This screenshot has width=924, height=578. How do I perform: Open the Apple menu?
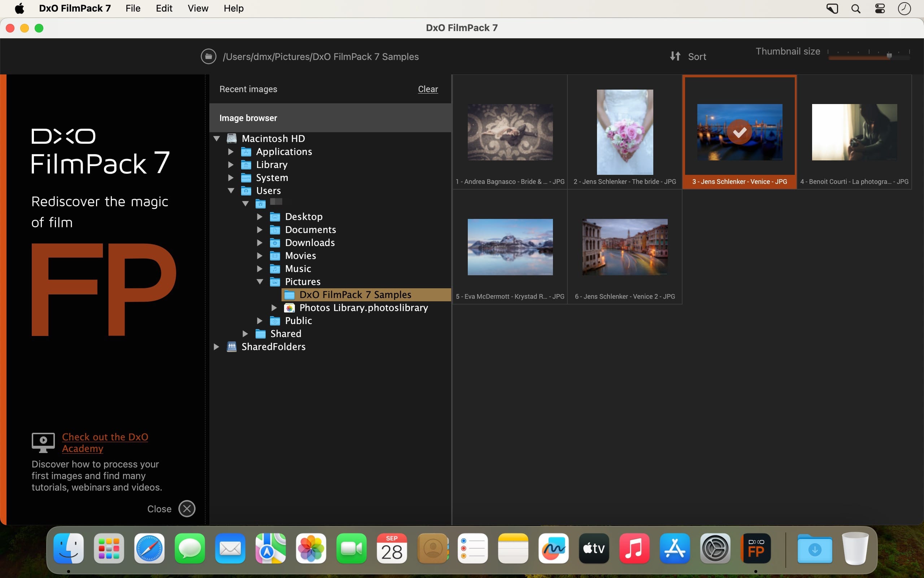[19, 8]
